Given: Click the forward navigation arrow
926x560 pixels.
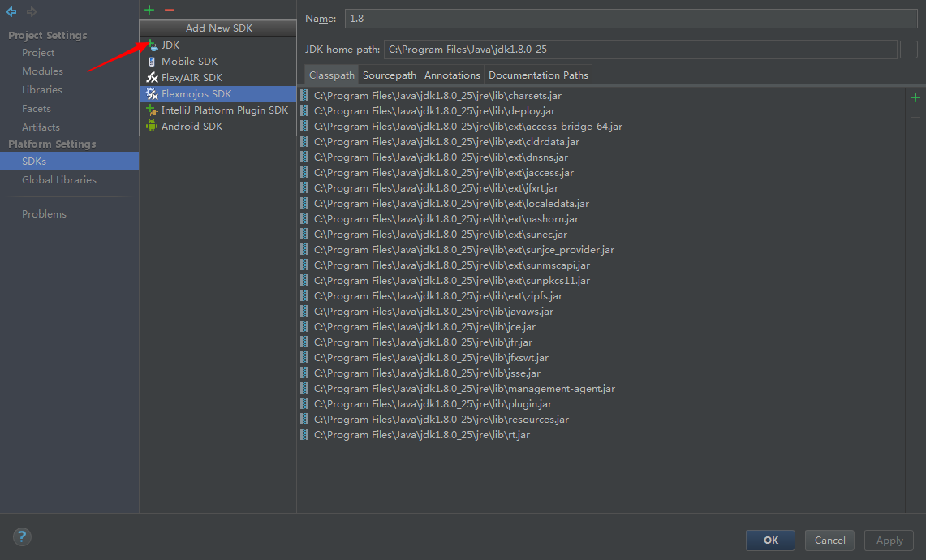Looking at the screenshot, I should (32, 11).
